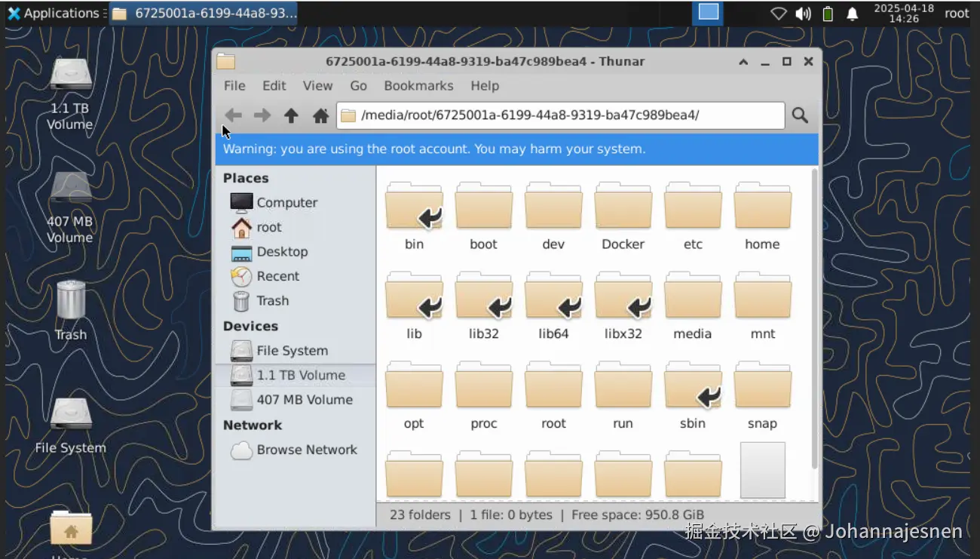
Task: Go back with the left arrow
Action: 234,115
